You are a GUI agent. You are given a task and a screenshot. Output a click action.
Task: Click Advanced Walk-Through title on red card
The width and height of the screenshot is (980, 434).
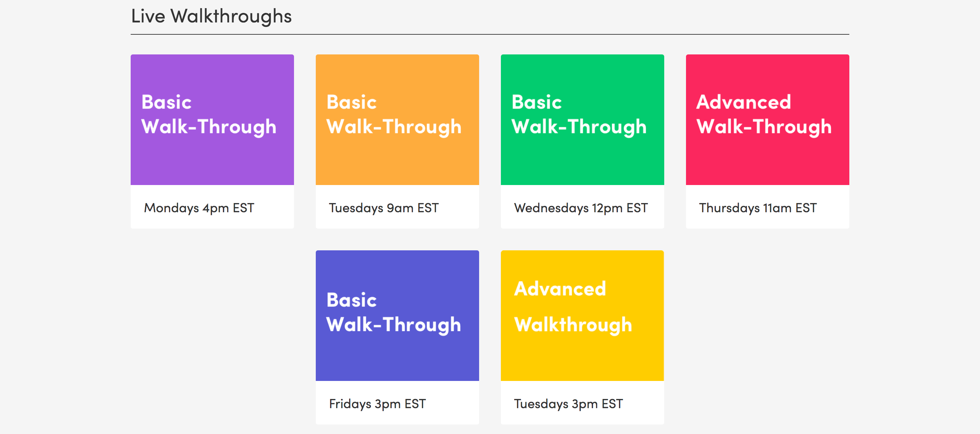click(x=764, y=115)
